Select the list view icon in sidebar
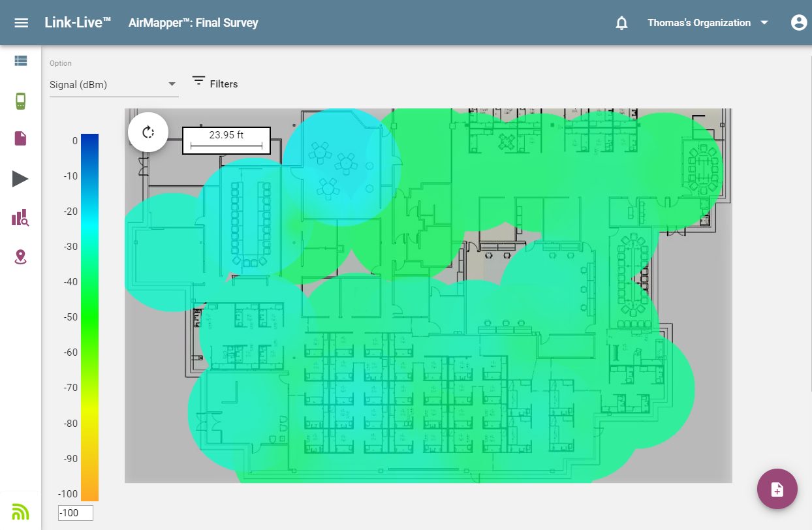 click(x=20, y=61)
